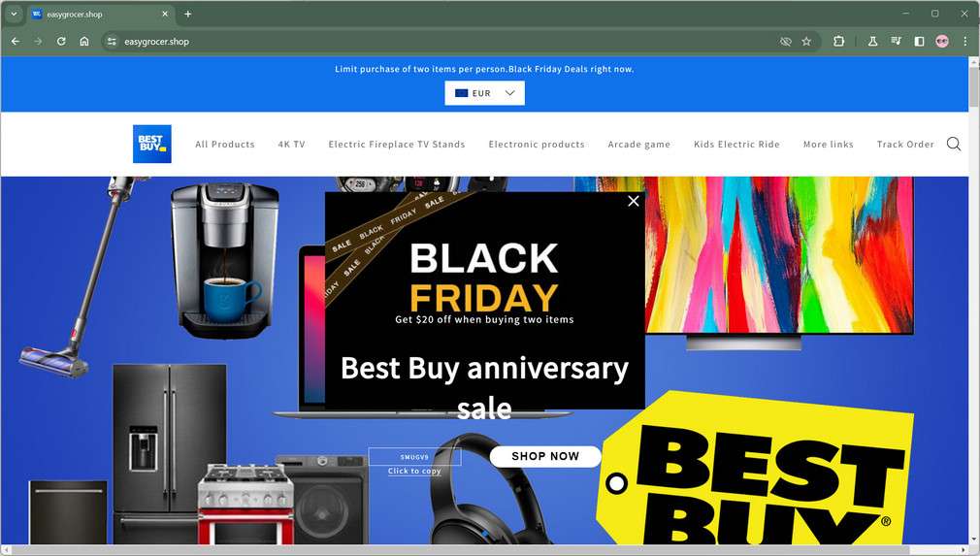Expand the EUR currency dropdown
This screenshot has height=556, width=980.
click(x=484, y=93)
